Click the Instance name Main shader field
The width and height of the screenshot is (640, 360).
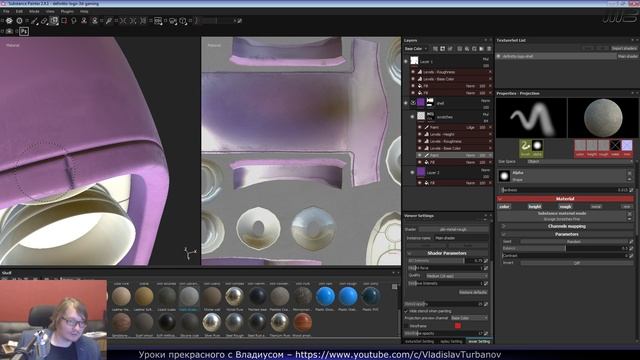[x=461, y=238]
